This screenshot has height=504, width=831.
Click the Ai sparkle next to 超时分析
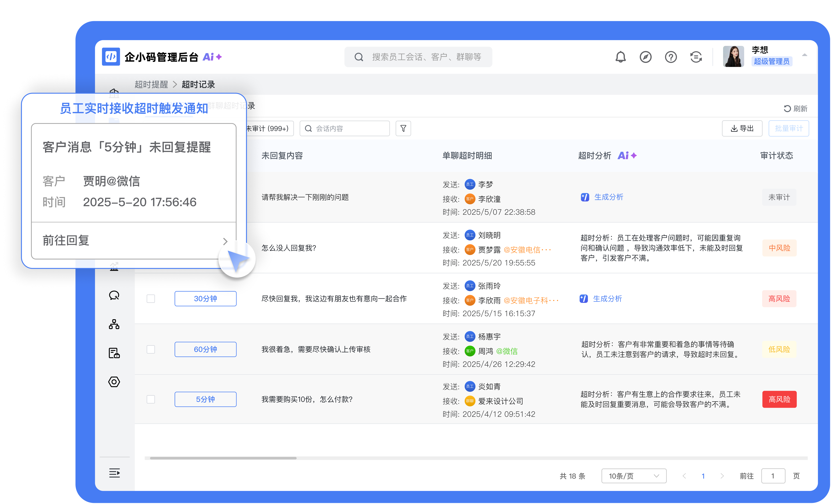click(627, 155)
